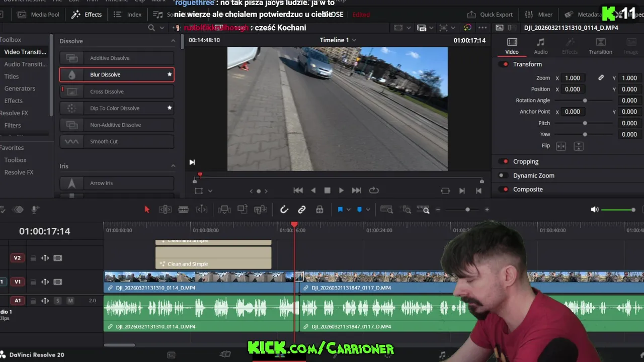Zoom out timeline with minus button
644x362 pixels.
(x=438, y=210)
